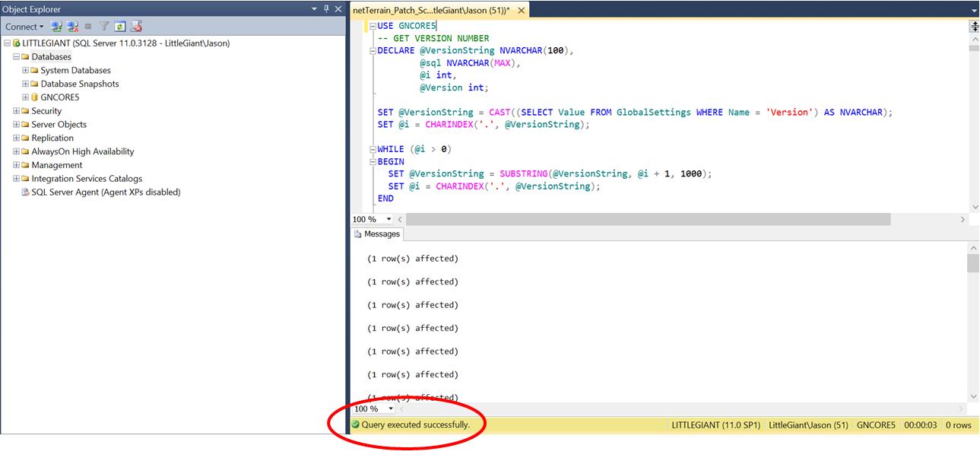Click the Stop icon in Object Explorer toolbar
The image size is (980, 461).
click(88, 27)
